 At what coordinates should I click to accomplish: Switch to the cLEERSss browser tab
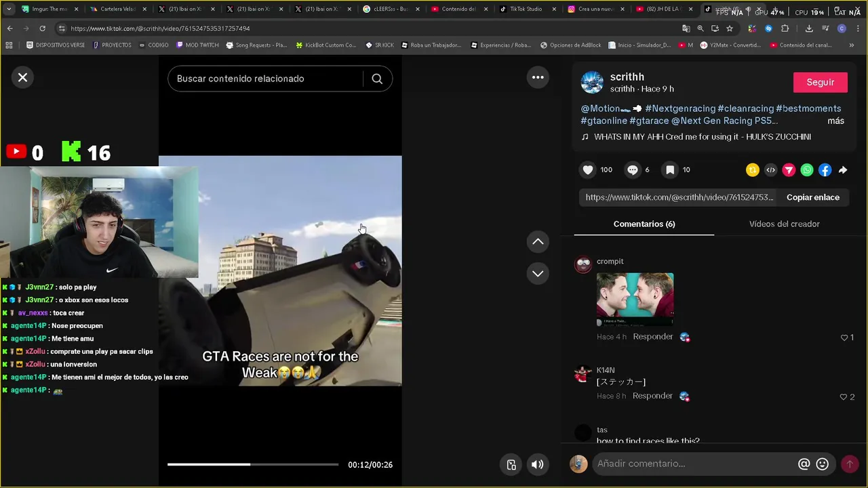click(390, 9)
